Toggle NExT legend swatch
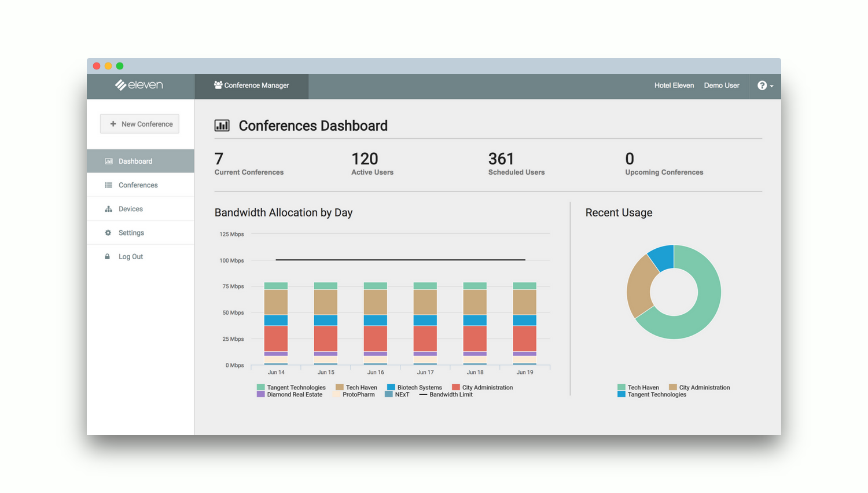 tap(389, 395)
